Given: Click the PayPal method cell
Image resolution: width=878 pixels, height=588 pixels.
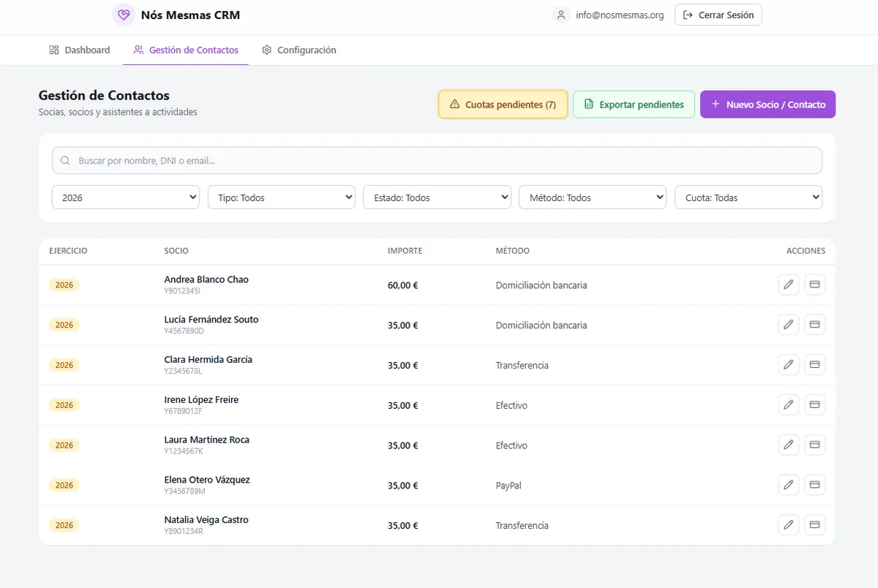Looking at the screenshot, I should coord(509,486).
